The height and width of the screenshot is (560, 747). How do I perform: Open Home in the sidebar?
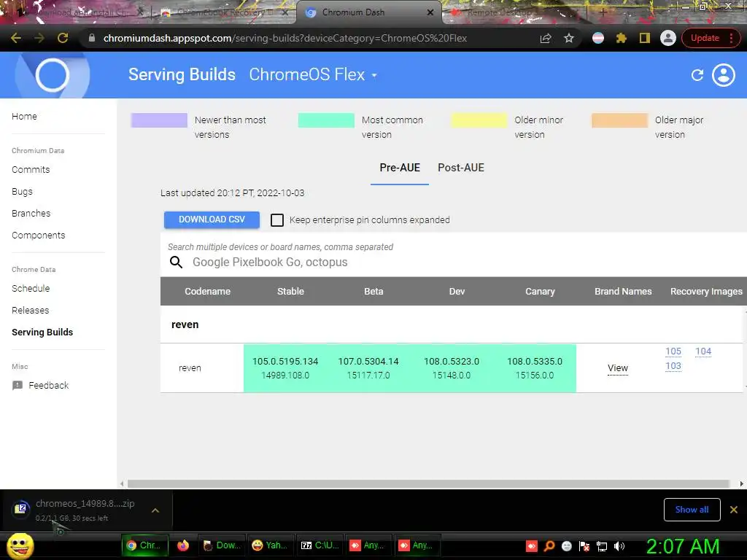pyautogui.click(x=24, y=116)
